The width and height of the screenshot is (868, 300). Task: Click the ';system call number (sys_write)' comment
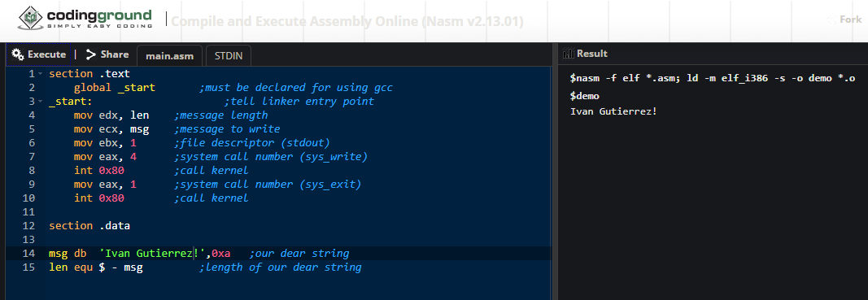tap(271, 157)
